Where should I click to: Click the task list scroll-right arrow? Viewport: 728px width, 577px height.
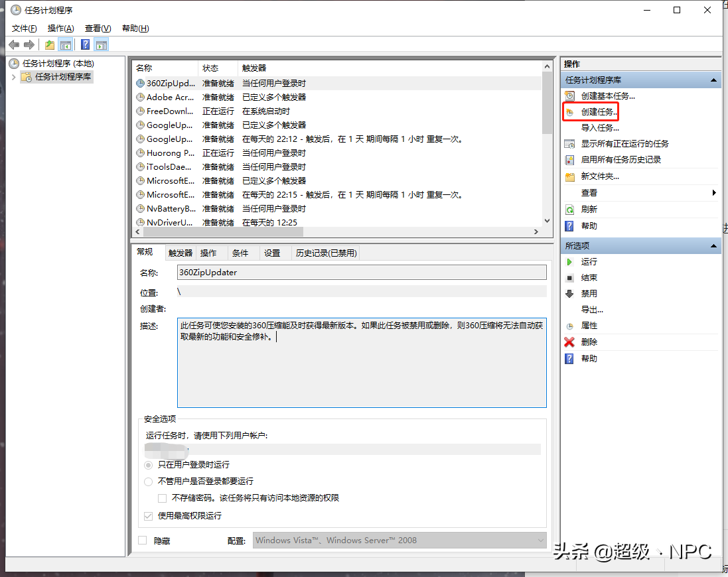(x=536, y=231)
